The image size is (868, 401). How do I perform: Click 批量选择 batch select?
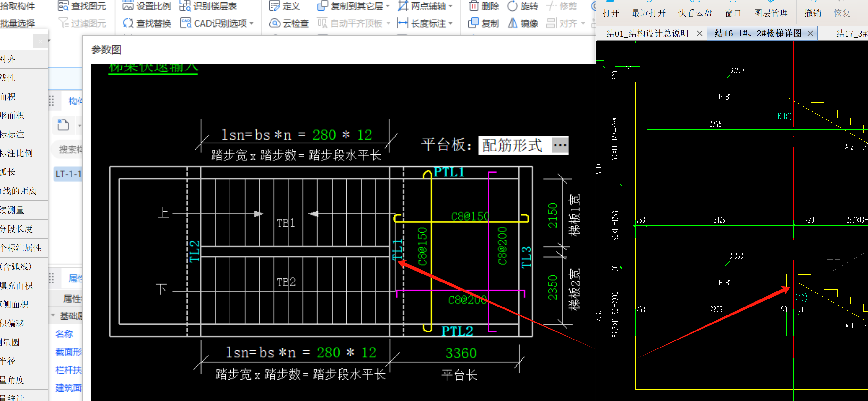[17, 23]
